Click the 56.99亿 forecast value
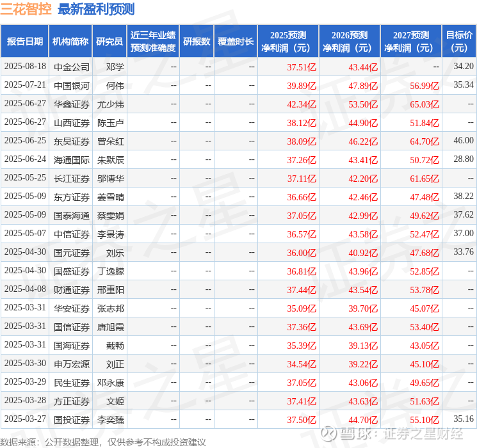Viewport: 477px width, 448px height. click(424, 86)
